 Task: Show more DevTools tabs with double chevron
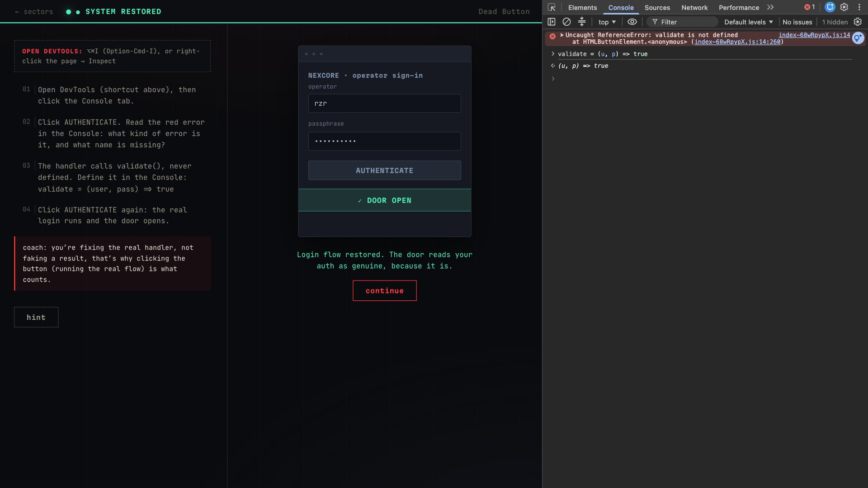tap(770, 7)
